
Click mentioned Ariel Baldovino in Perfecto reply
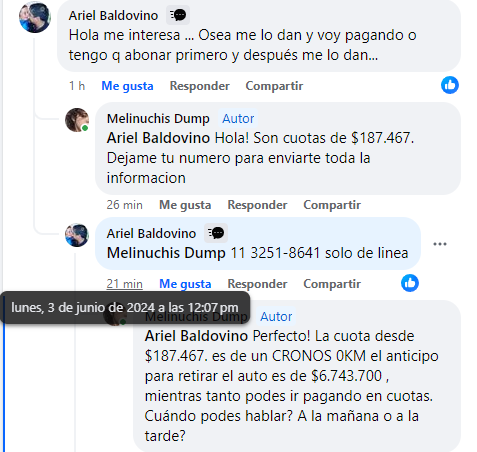(x=196, y=336)
